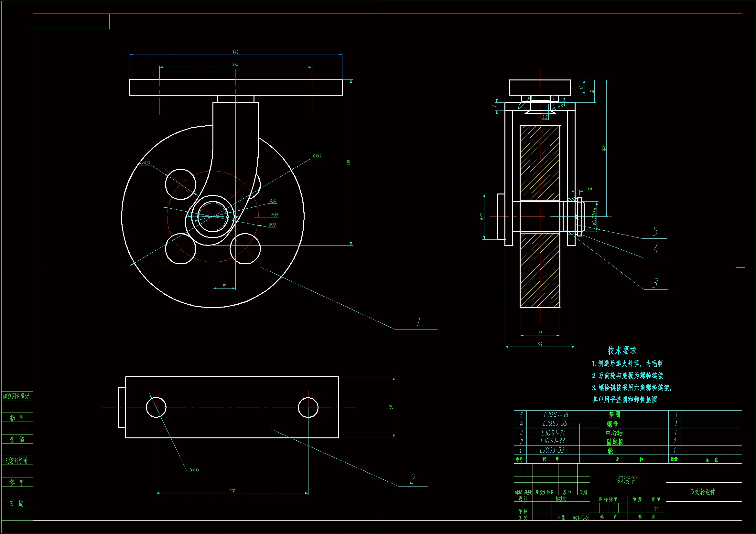Click the 部装件 label in title block
Viewport: 756px width, 534px height.
click(627, 480)
